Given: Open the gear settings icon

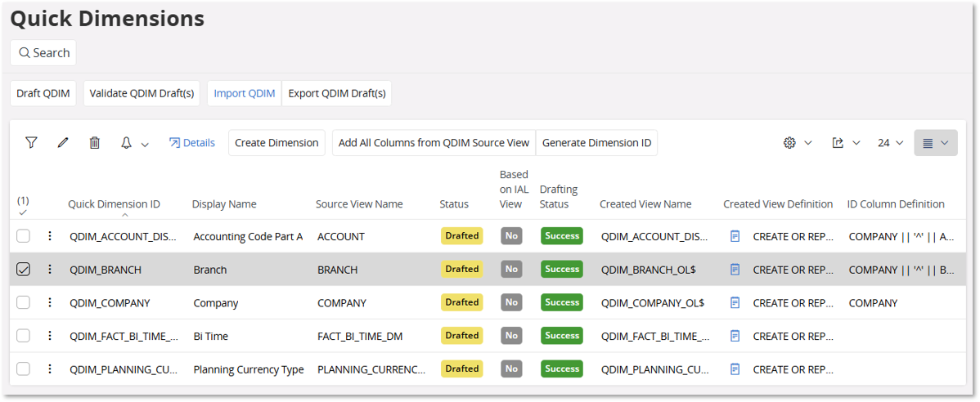Looking at the screenshot, I should click(789, 143).
